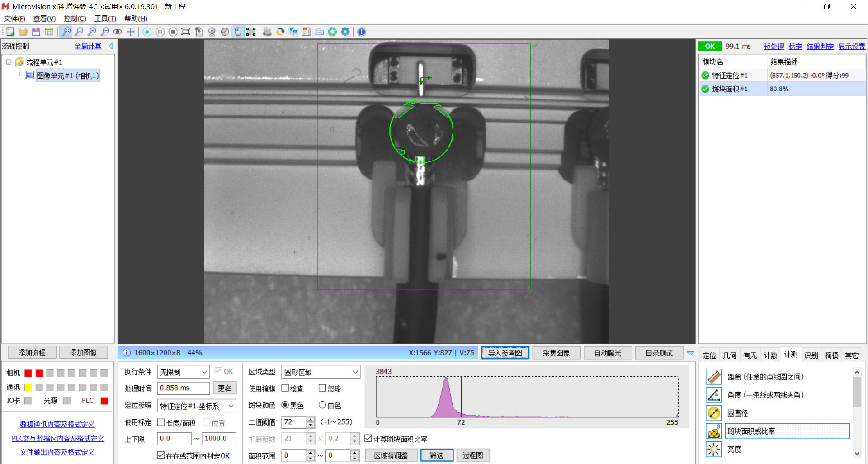Image resolution: width=868 pixels, height=464 pixels.
Task: Pause execution with the pause icon
Action: click(160, 32)
